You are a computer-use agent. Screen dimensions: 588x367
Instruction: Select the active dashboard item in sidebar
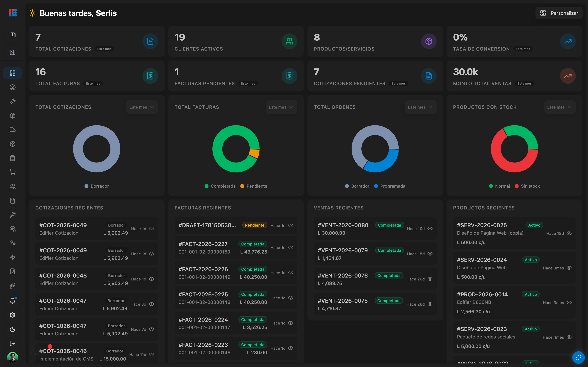(13, 73)
